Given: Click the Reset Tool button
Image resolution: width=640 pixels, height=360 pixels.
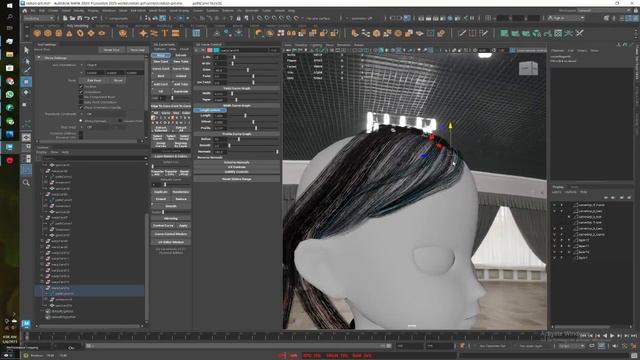Looking at the screenshot, I should tap(111, 50).
